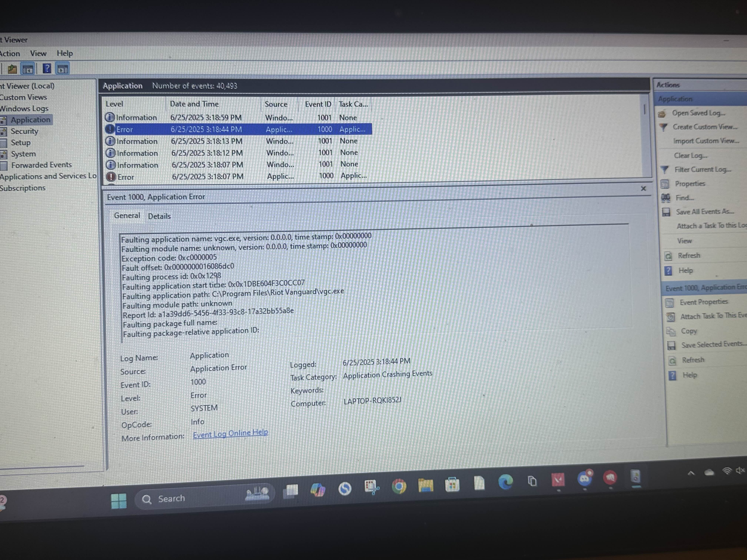Close the event preview pane with X

coord(643,189)
